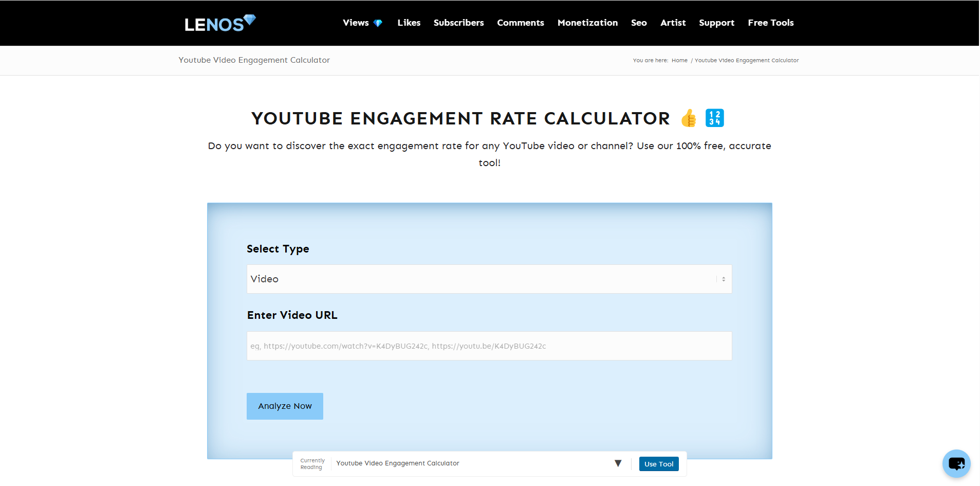Click the diamond icon beside Views
This screenshot has width=980, height=486.
click(x=378, y=23)
